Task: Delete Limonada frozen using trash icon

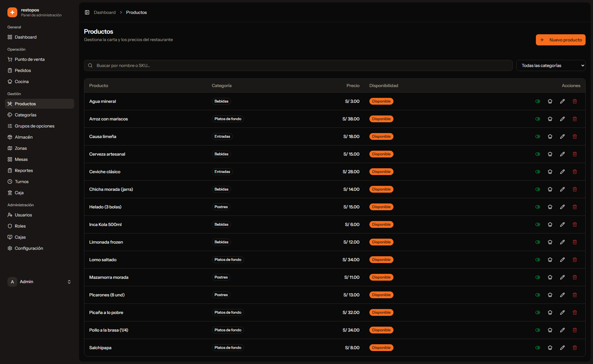Action: (x=575, y=242)
